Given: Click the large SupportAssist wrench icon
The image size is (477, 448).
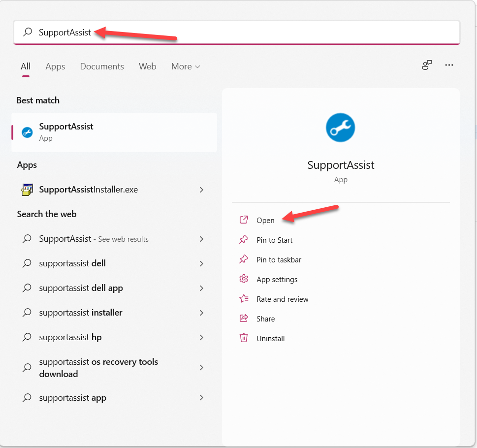Looking at the screenshot, I should pyautogui.click(x=340, y=128).
